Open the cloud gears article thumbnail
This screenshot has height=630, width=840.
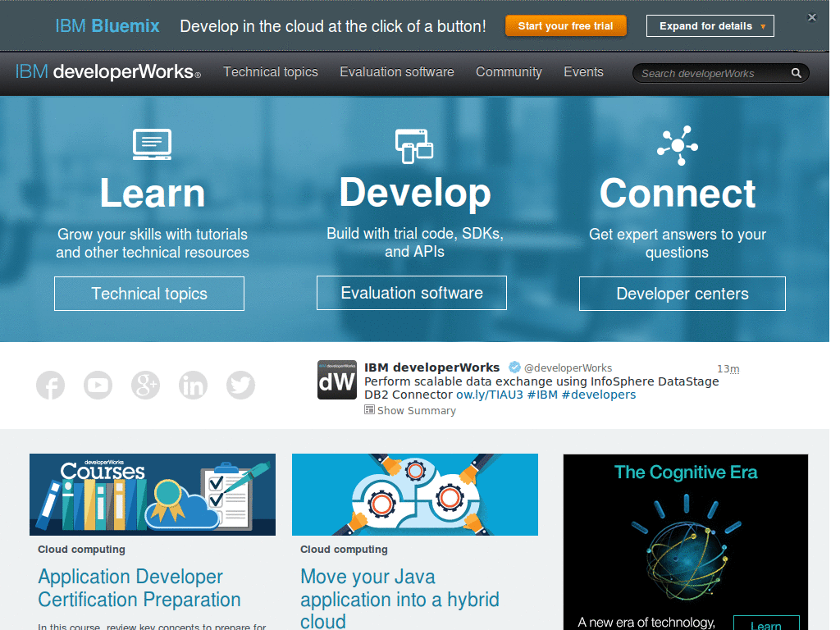(415, 495)
